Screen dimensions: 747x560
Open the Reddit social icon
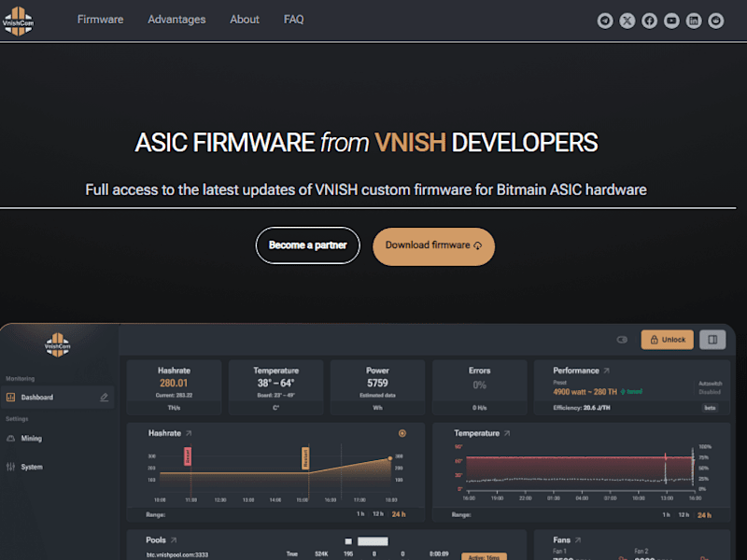coord(715,21)
